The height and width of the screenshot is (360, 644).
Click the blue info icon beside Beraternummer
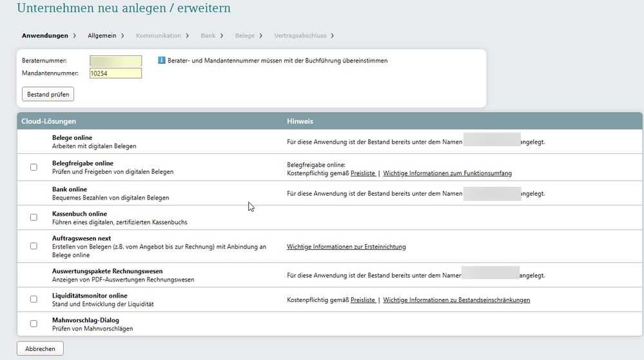point(162,61)
